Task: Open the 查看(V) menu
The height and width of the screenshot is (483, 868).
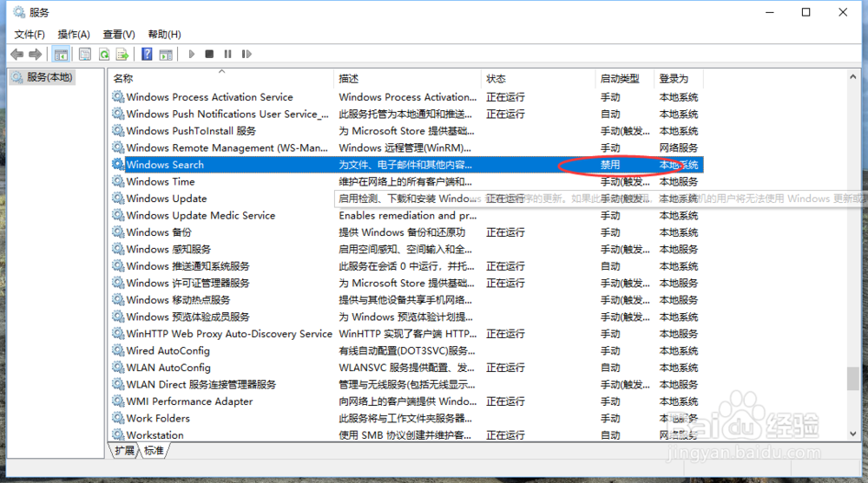Action: 119,35
